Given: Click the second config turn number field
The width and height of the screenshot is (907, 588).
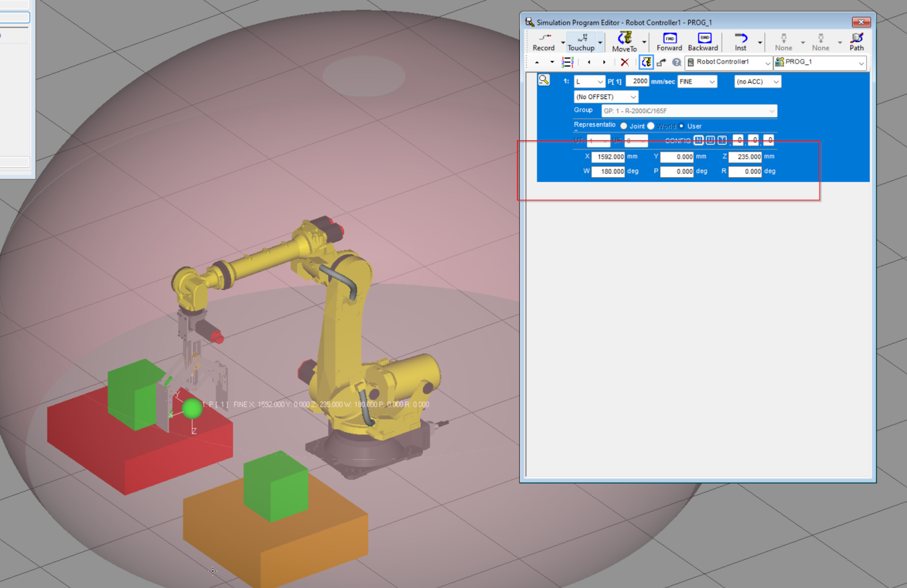Looking at the screenshot, I should (x=753, y=140).
